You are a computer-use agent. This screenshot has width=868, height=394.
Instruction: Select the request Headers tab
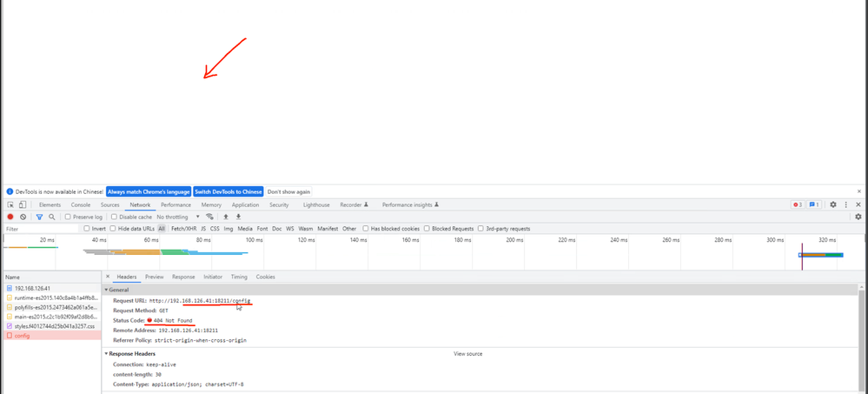pyautogui.click(x=127, y=277)
